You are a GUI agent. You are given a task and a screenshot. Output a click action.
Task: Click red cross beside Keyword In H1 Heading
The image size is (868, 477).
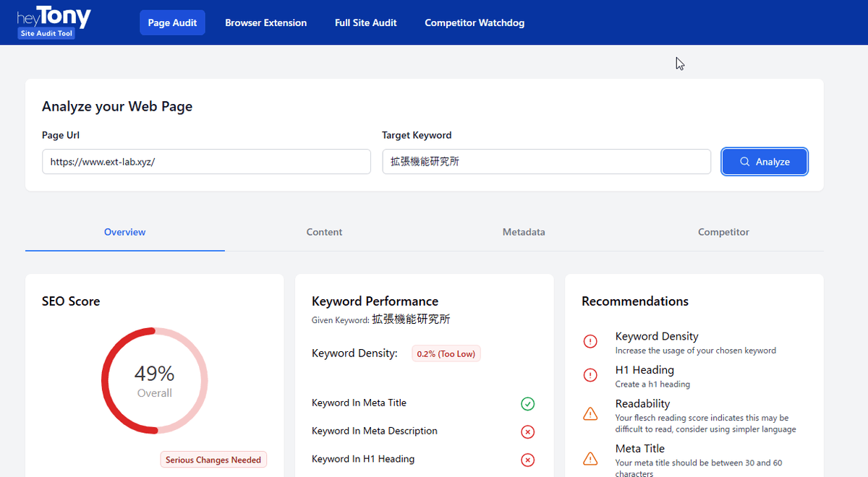[528, 460]
